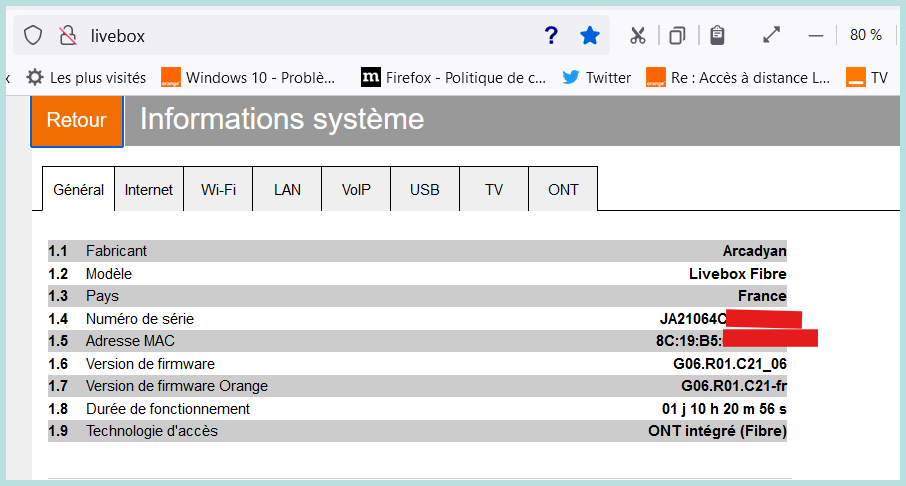Image resolution: width=906 pixels, height=486 pixels.
Task: Click the blue question mark icon
Action: click(x=550, y=35)
